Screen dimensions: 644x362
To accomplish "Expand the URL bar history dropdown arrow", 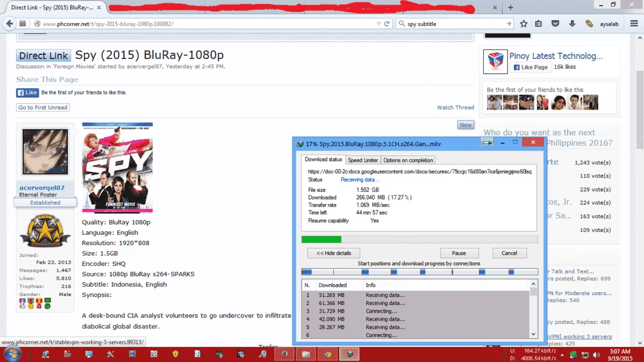I will pos(378,24).
